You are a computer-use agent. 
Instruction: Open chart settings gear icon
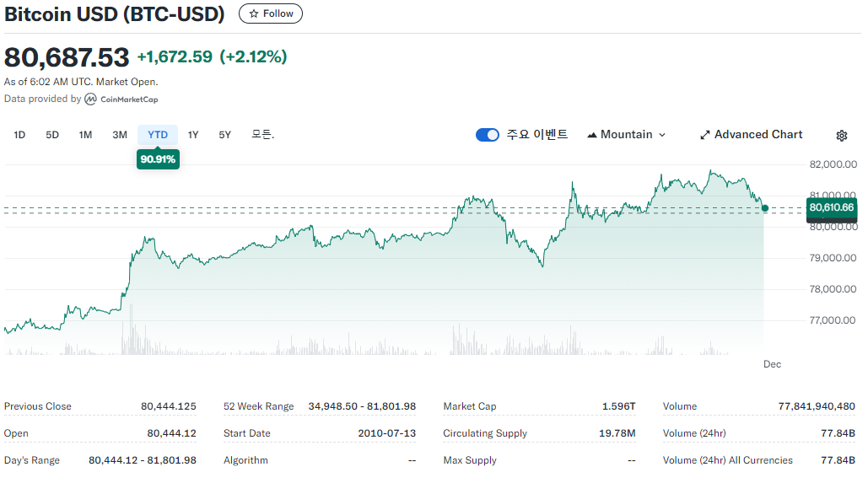(x=842, y=136)
